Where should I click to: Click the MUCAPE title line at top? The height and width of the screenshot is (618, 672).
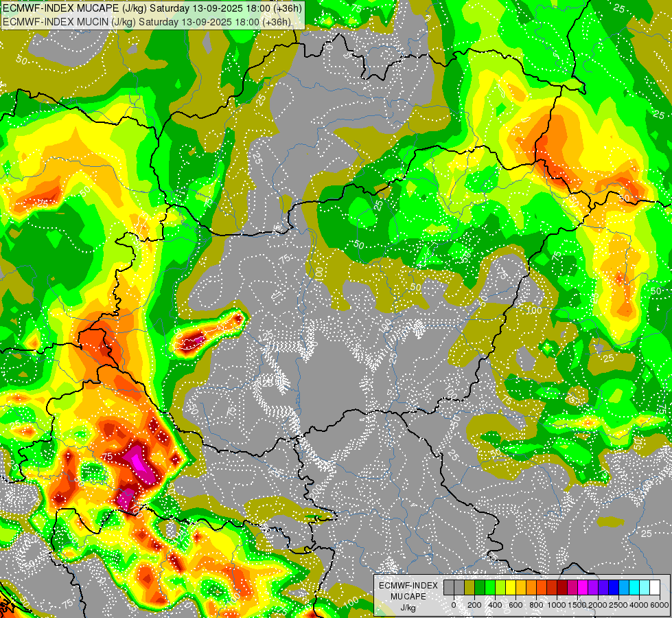tap(152, 8)
